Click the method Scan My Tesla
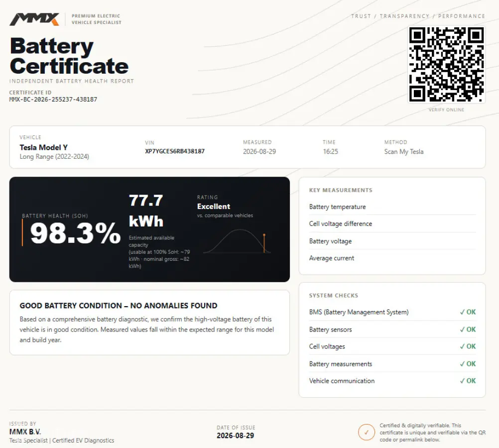Viewport: 499px width, 448px height. click(404, 151)
